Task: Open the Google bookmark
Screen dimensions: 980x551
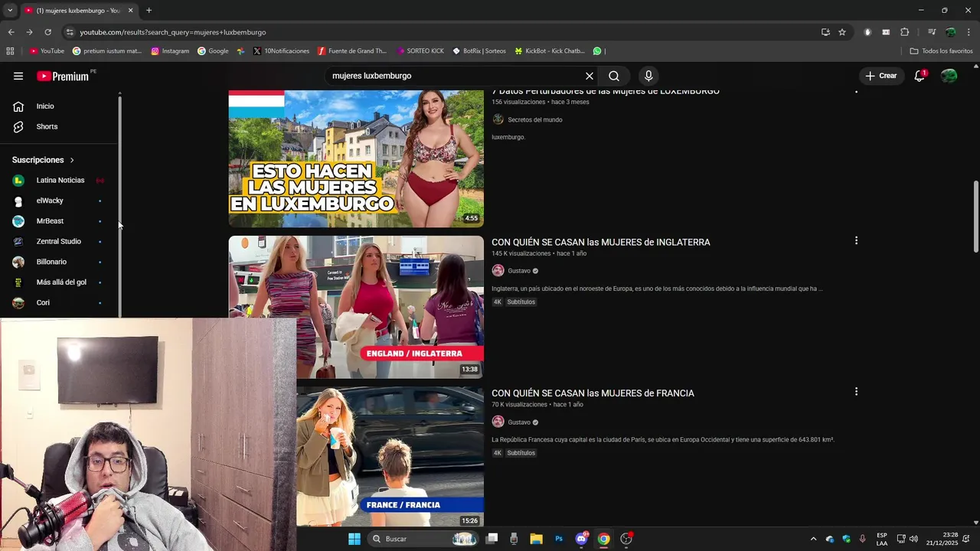Action: pyautogui.click(x=213, y=51)
